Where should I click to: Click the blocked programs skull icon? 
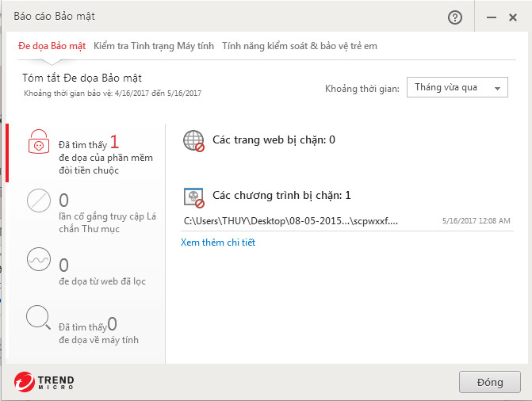click(193, 197)
